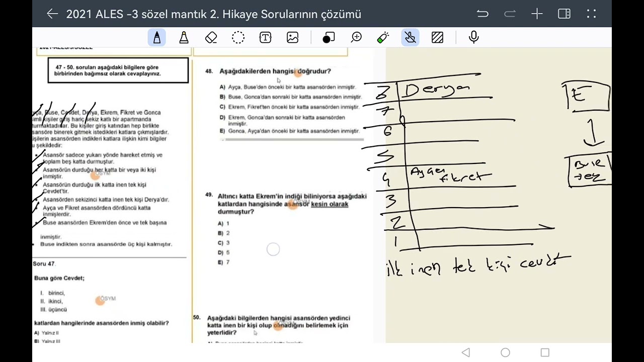This screenshot has width=644, height=362.
Task: Activate the magnifier zoom tool
Action: pos(356,37)
